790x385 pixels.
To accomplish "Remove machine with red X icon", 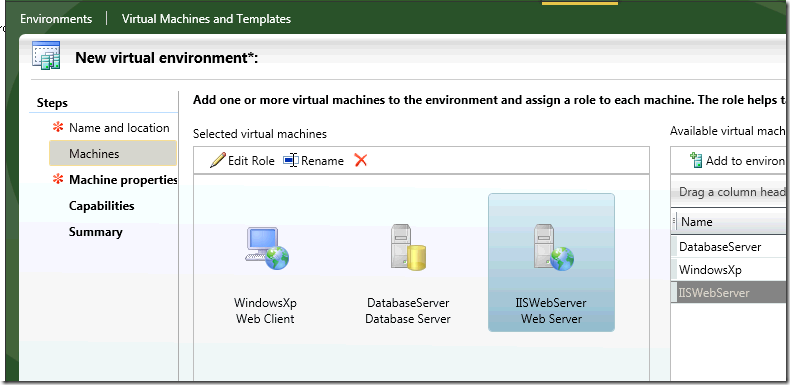I will [x=361, y=160].
